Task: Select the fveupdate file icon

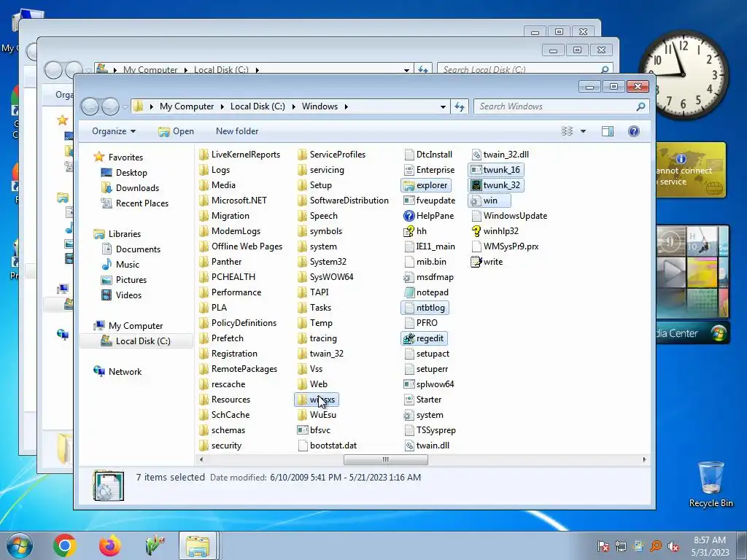Action: (x=409, y=201)
